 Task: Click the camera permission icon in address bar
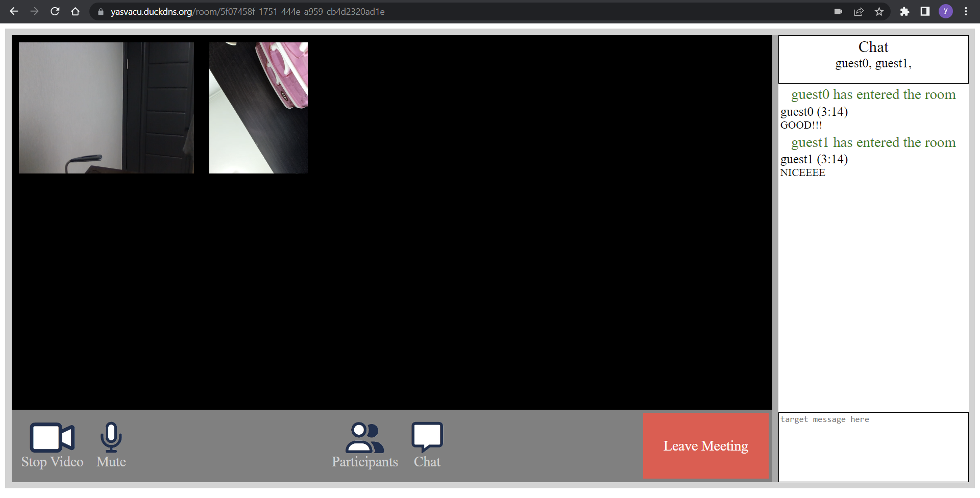coord(839,11)
